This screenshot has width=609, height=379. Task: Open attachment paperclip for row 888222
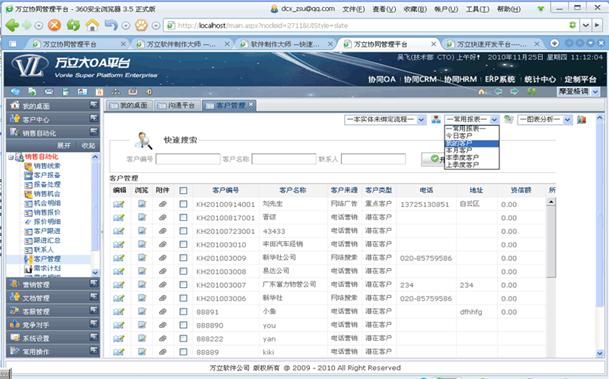coord(162,339)
